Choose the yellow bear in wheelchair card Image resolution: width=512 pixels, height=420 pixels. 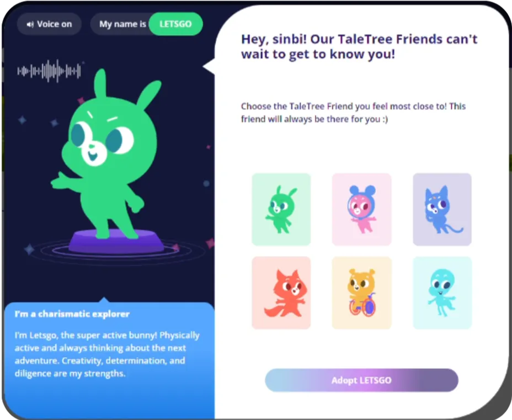tap(361, 293)
